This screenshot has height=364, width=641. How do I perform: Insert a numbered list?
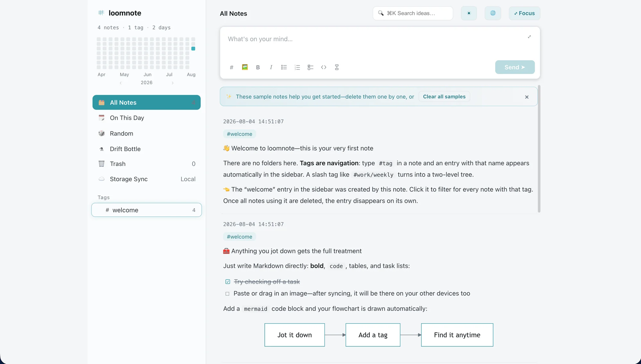pos(297,67)
